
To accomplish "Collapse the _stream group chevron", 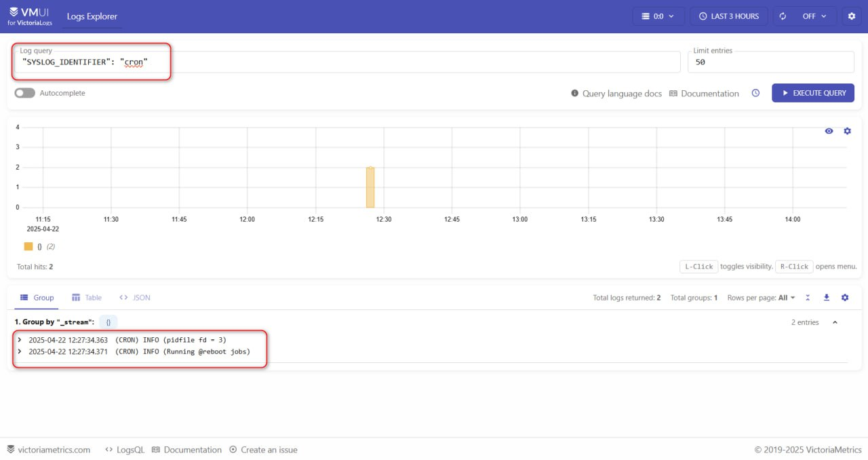I will click(835, 322).
